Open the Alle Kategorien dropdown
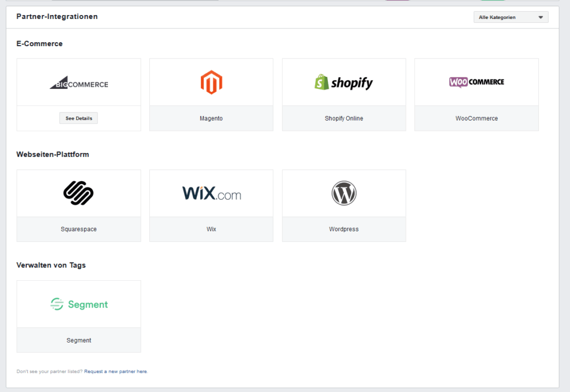Viewport: 570px width, 392px height. tap(510, 17)
